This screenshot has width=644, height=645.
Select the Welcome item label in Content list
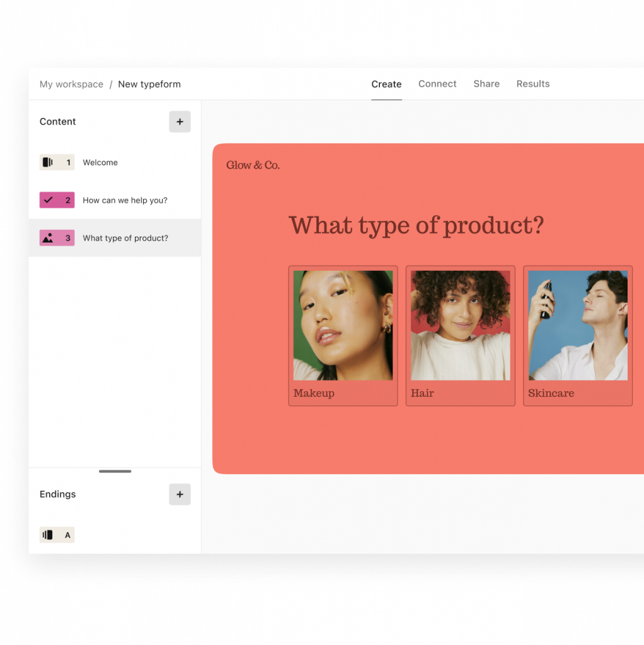click(100, 163)
